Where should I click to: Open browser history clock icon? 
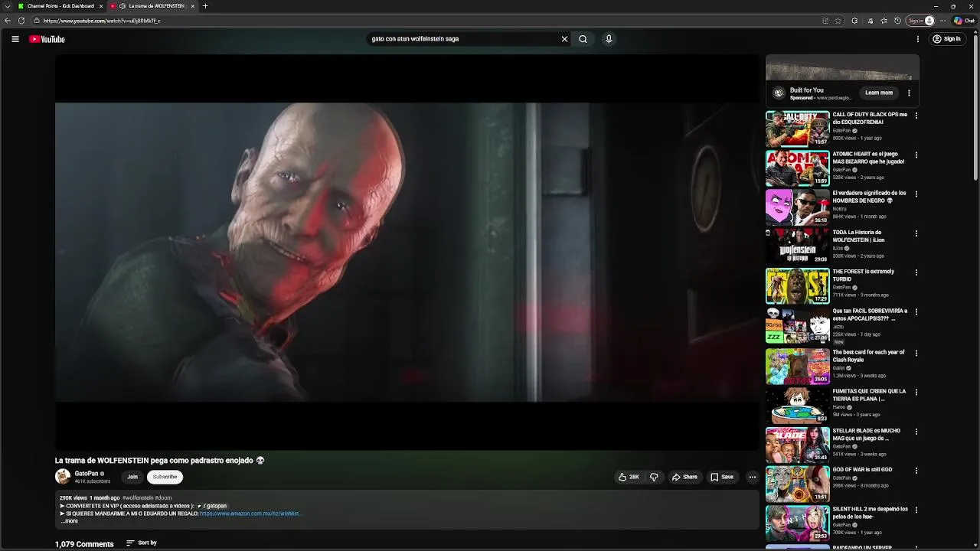pos(897,21)
